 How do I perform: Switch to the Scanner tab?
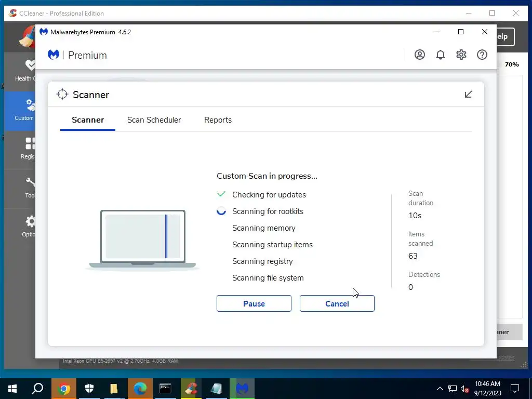[x=88, y=120]
